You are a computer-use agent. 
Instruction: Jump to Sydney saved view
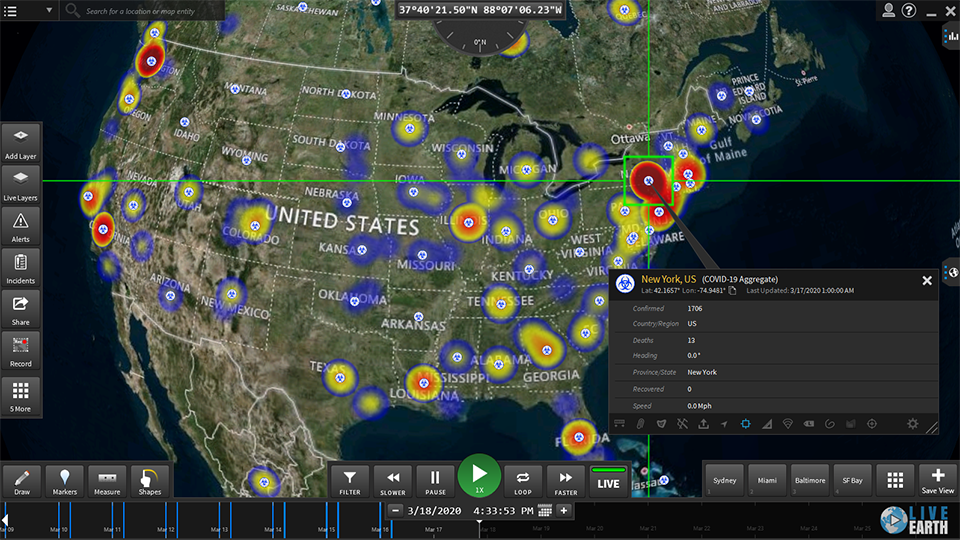(x=724, y=481)
